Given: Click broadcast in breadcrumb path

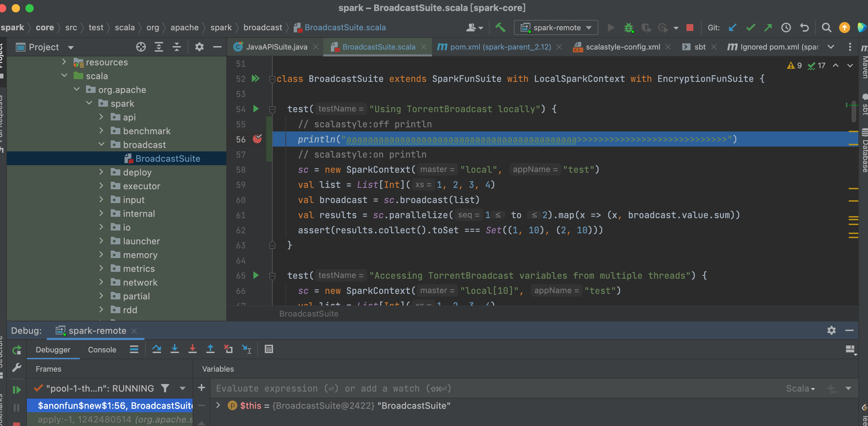Looking at the screenshot, I should pos(263,28).
